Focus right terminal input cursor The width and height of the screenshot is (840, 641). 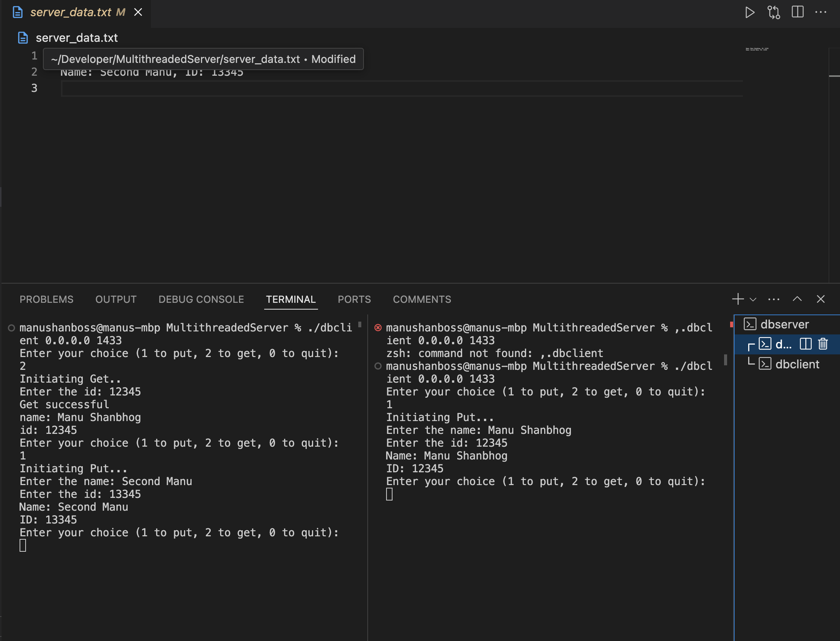point(389,494)
